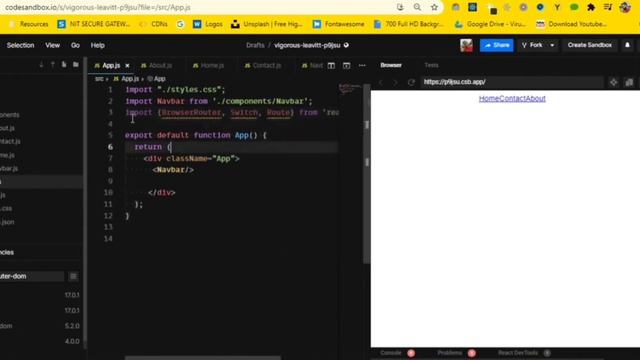Open the Console panel
640x360 pixels.
pyautogui.click(x=391, y=353)
